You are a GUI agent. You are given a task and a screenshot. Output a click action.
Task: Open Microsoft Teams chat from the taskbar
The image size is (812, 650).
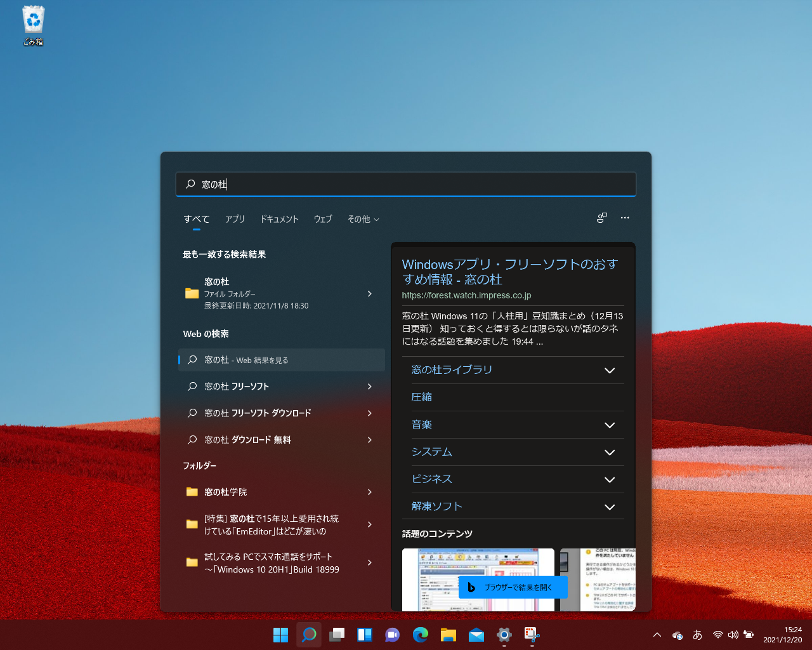coord(392,634)
